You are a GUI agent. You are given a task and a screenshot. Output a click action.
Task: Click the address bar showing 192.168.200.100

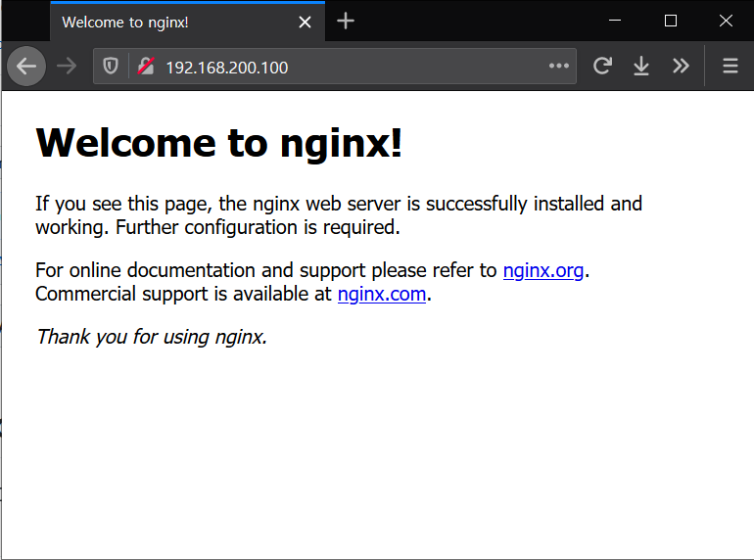(334, 67)
